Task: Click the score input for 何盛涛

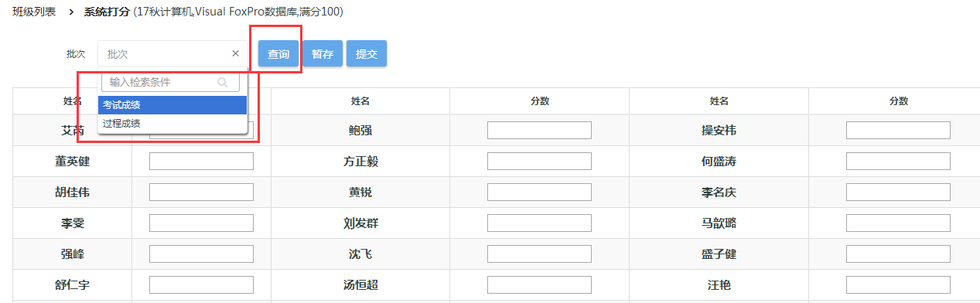Action: tap(898, 162)
